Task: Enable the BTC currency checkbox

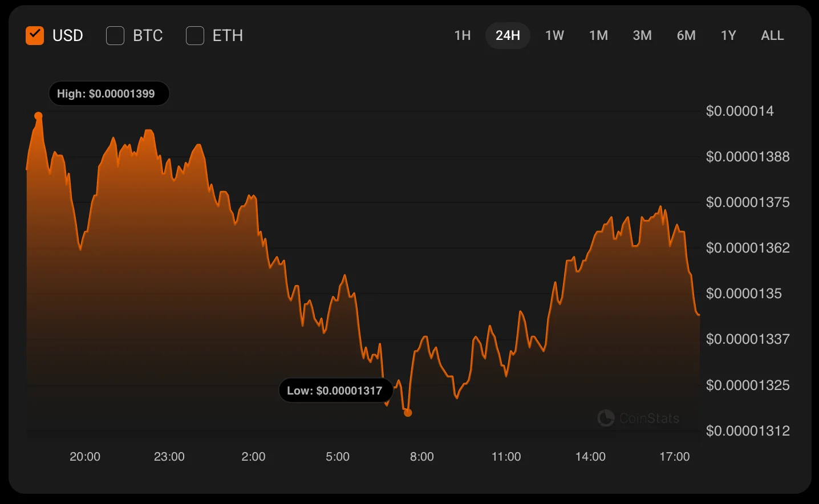Action: tap(115, 35)
